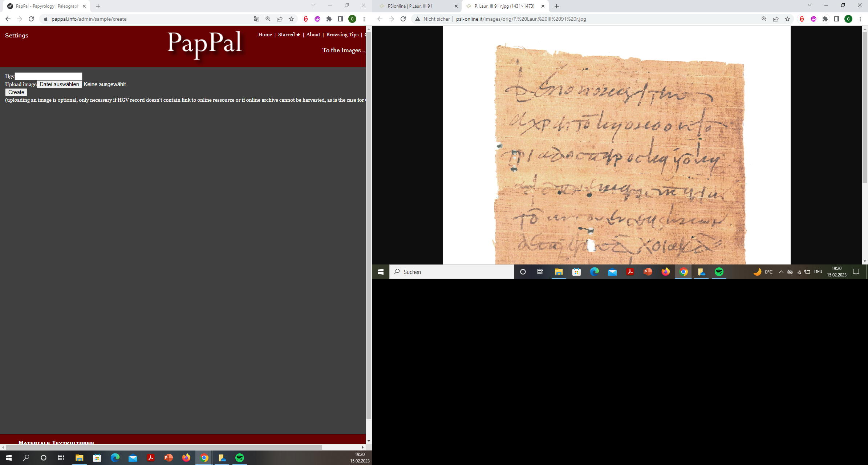Show hidden tray icons chevron in inner taskbar
This screenshot has height=465, width=868.
click(781, 272)
